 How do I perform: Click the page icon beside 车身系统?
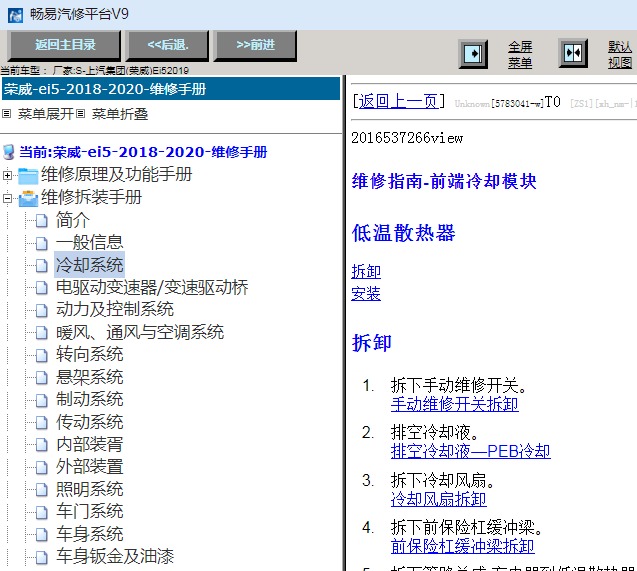coord(41,535)
